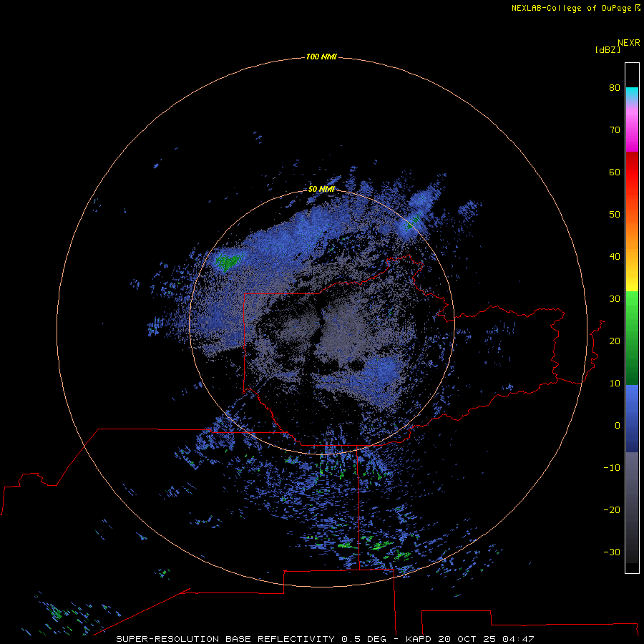The width and height of the screenshot is (644, 644).
Task: Click the 20 value on the dBZ scale
Action: point(615,341)
